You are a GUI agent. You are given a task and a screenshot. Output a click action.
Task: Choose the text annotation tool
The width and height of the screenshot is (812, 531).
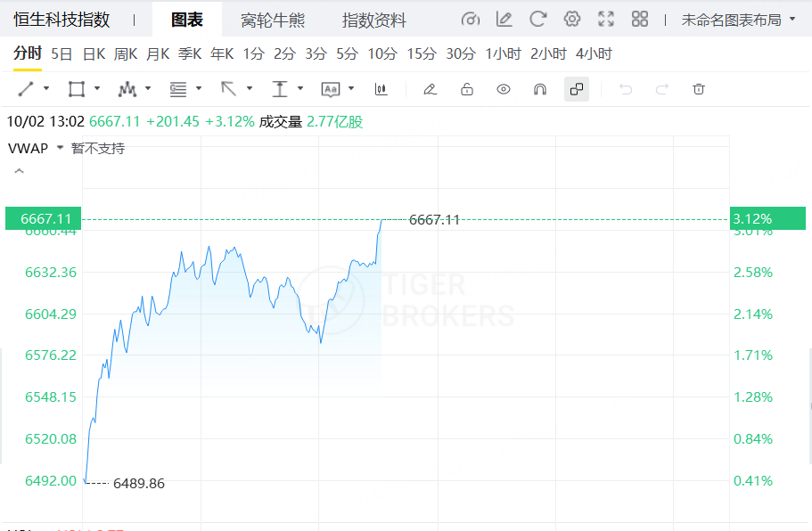(331, 89)
